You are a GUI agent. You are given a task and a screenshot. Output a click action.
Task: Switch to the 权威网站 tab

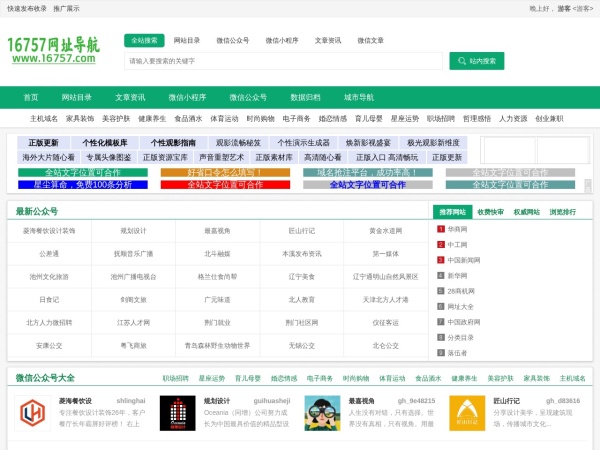coord(526,212)
